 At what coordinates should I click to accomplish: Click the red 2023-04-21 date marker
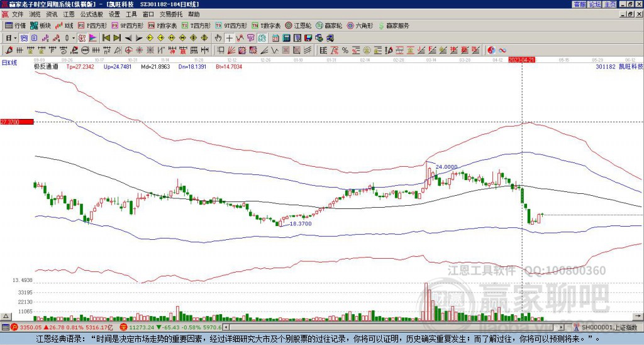click(521, 60)
